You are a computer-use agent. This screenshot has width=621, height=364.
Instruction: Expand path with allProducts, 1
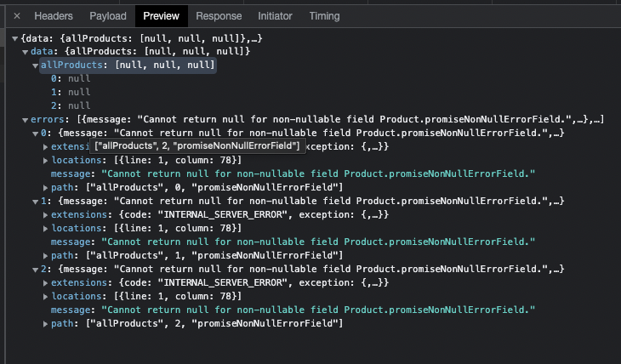click(45, 256)
